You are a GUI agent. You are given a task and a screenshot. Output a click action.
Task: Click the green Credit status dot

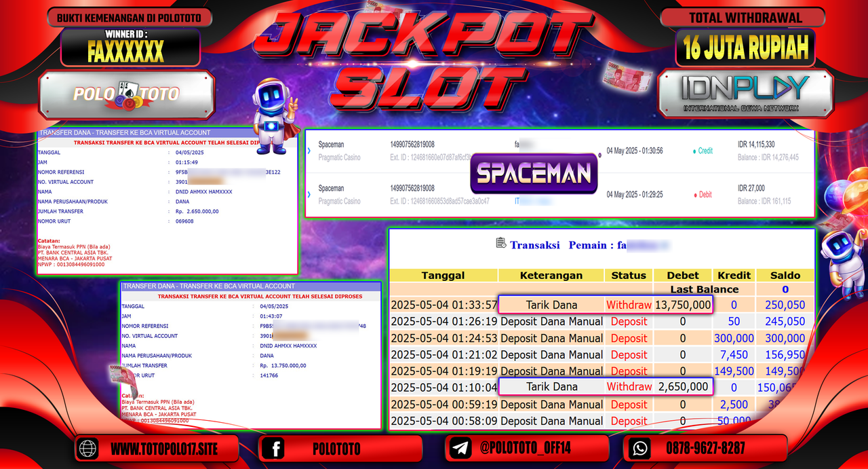[694, 151]
